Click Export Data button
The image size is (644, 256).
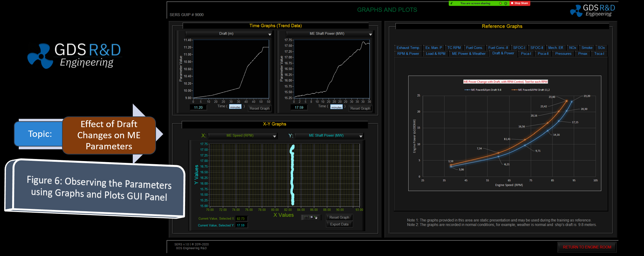tap(339, 224)
